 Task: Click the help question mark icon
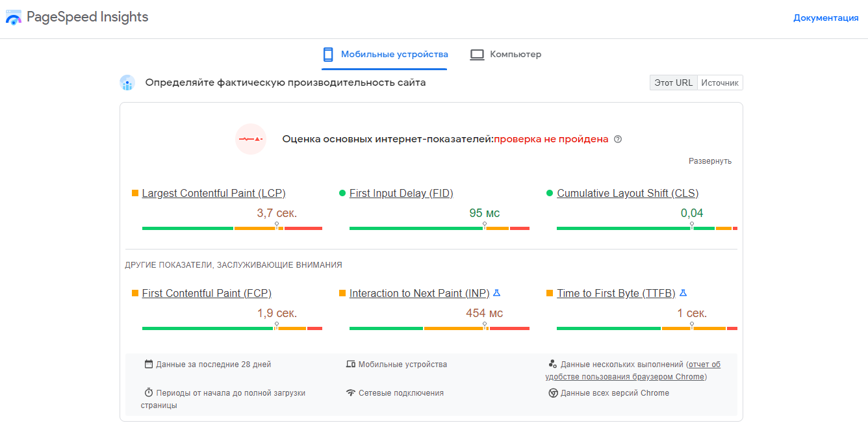[x=618, y=139]
